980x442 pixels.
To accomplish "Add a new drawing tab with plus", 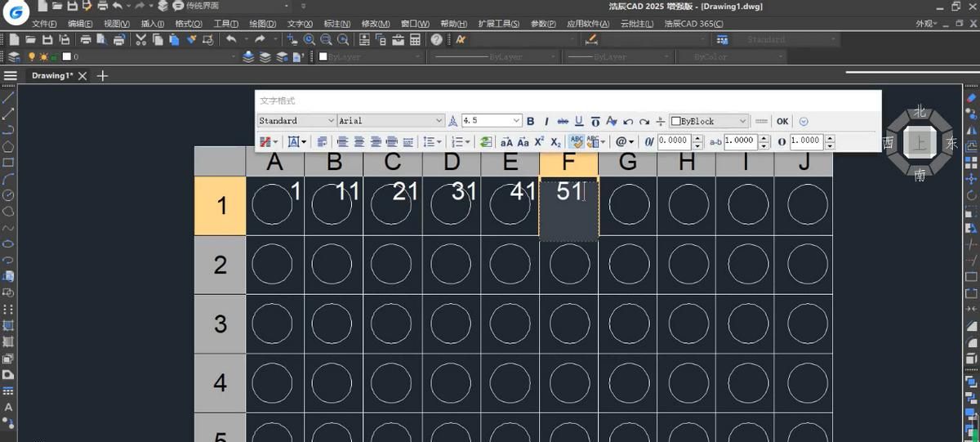I will coord(102,75).
